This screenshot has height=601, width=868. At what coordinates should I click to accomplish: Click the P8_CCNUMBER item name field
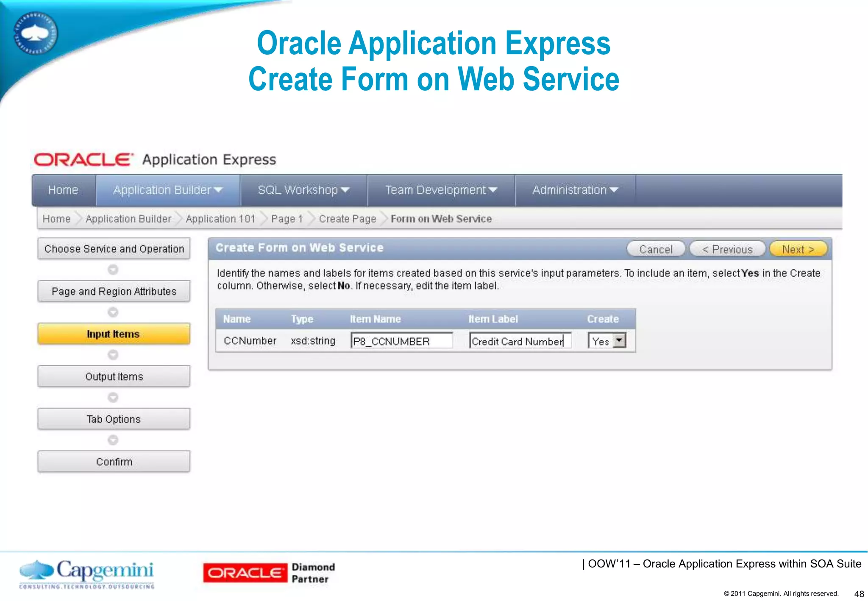click(x=401, y=341)
